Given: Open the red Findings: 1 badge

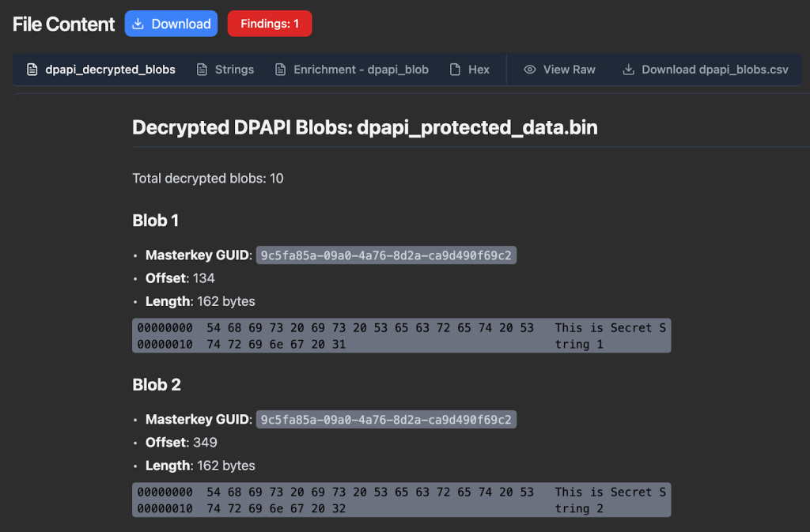Looking at the screenshot, I should tap(270, 24).
